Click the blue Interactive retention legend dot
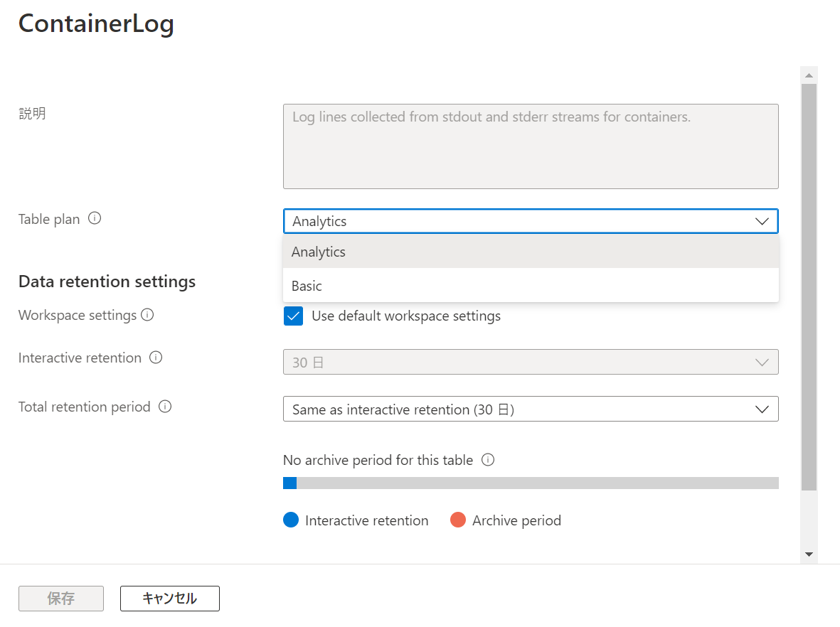840x627 pixels. (x=291, y=520)
